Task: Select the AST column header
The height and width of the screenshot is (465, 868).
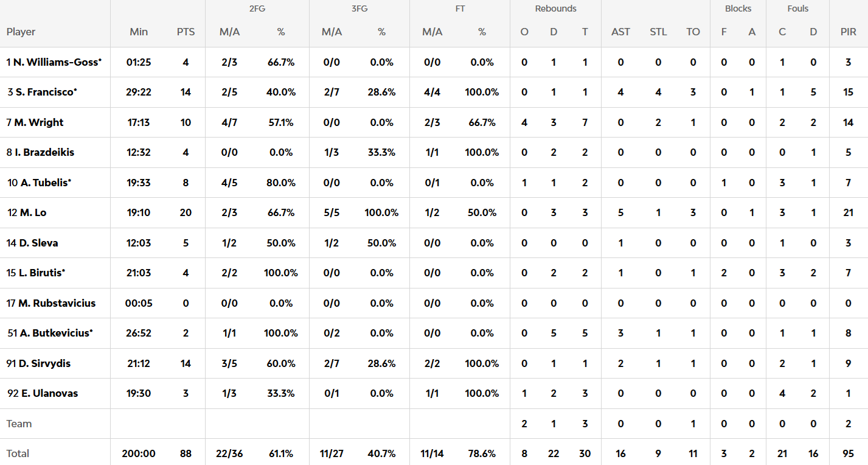Action: click(620, 32)
